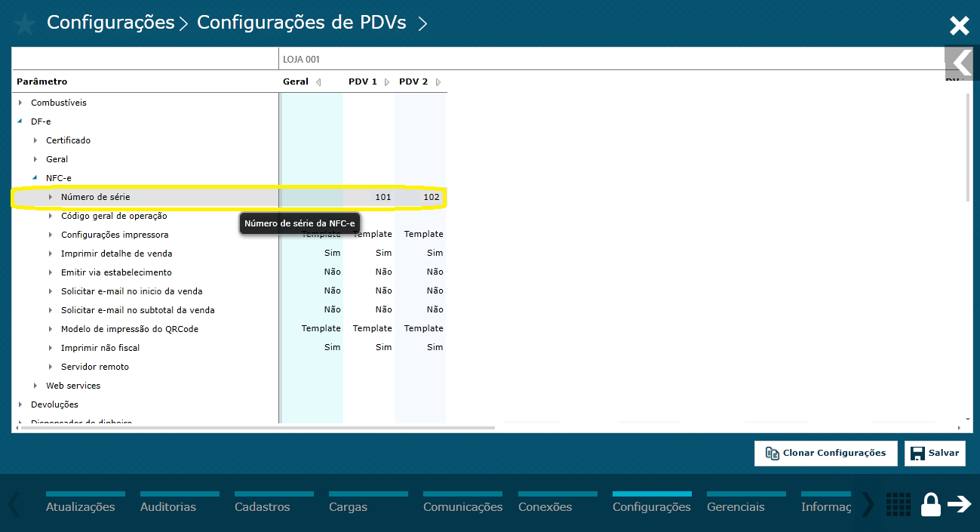
Task: Toggle Imprimir detalhe de venda to Não for Geral
Action: pyautogui.click(x=332, y=253)
